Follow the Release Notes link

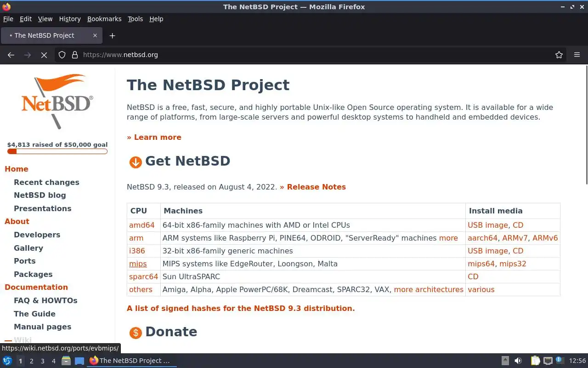[316, 187]
